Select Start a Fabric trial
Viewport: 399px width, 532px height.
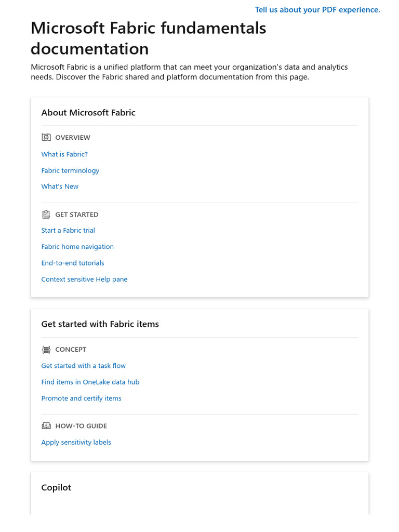pyautogui.click(x=68, y=230)
